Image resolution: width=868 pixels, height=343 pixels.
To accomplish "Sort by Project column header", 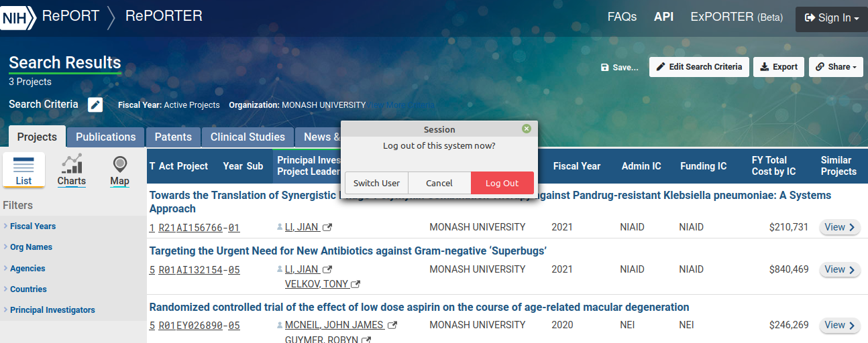I will (x=193, y=166).
